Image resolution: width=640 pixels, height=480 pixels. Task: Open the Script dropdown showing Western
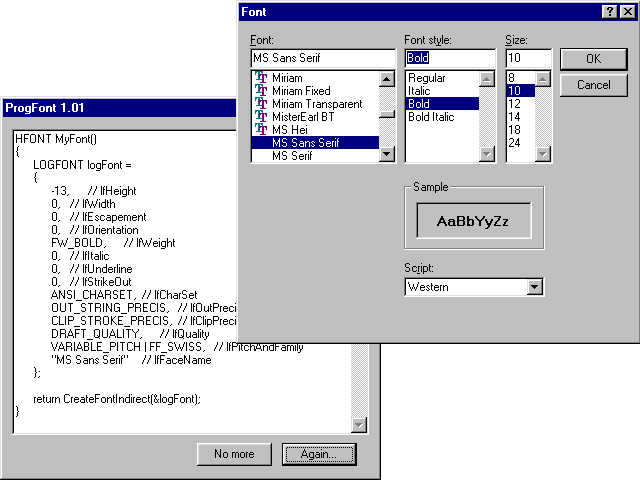point(534,287)
